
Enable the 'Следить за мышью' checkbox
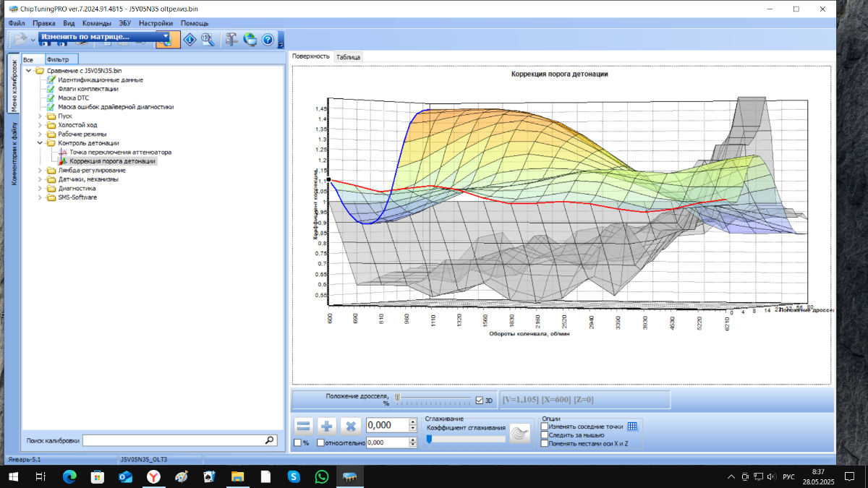pyautogui.click(x=545, y=435)
